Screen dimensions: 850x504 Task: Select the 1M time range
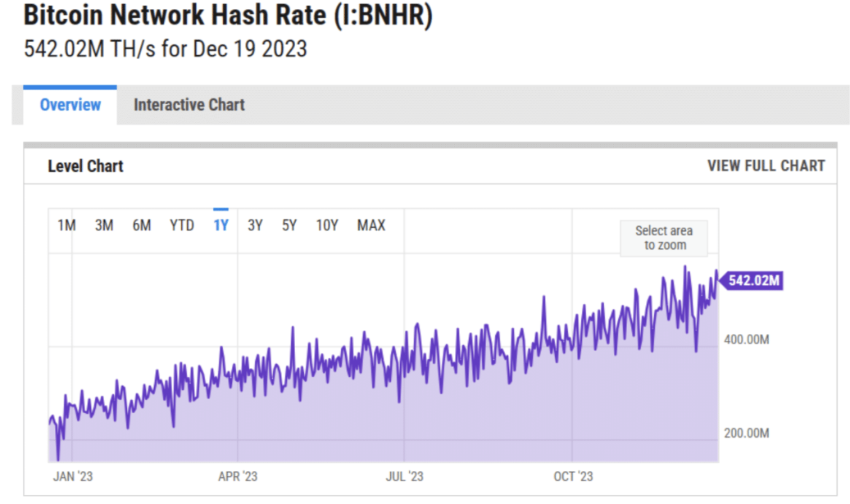(x=66, y=225)
